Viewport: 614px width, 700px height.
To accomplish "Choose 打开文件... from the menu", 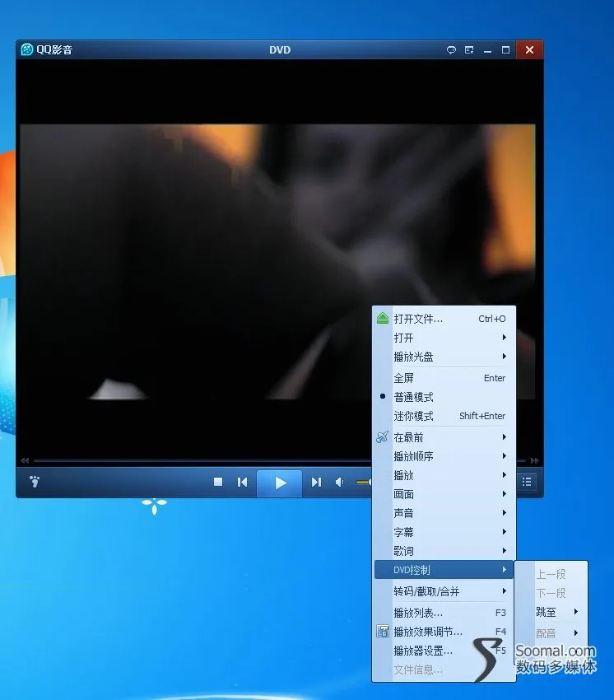I will (x=444, y=319).
